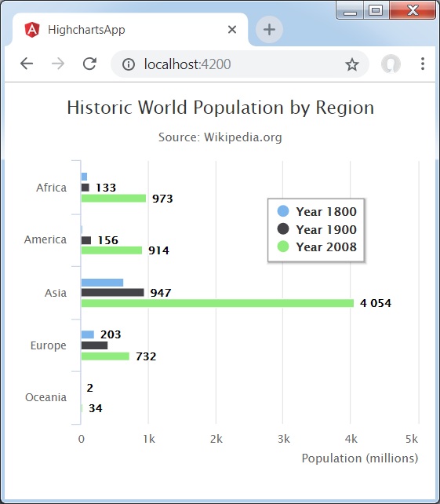Toggle the Year 1800 legend series
Image resolution: width=440 pixels, height=504 pixels.
(317, 211)
